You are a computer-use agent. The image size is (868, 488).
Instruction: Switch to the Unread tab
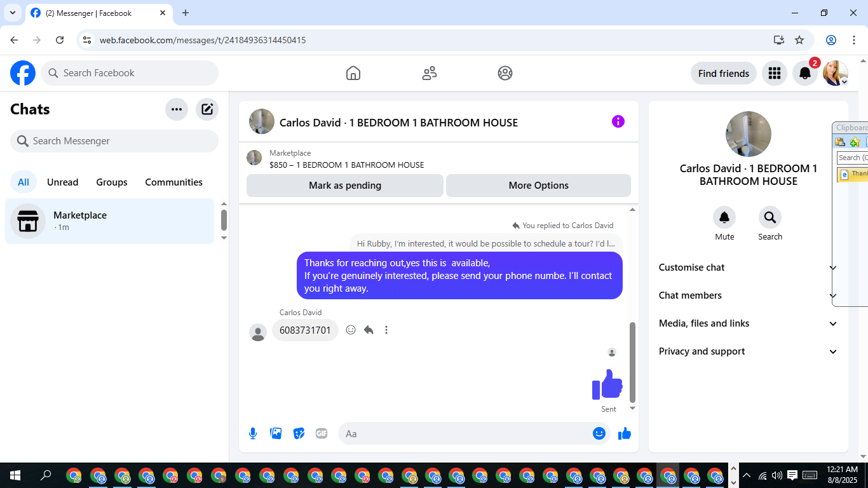tap(63, 182)
